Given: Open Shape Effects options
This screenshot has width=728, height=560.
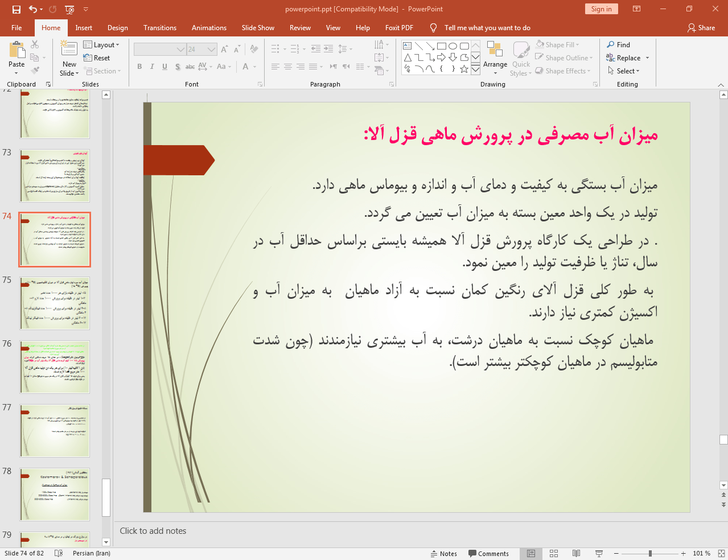Looking at the screenshot, I should pyautogui.click(x=563, y=71).
